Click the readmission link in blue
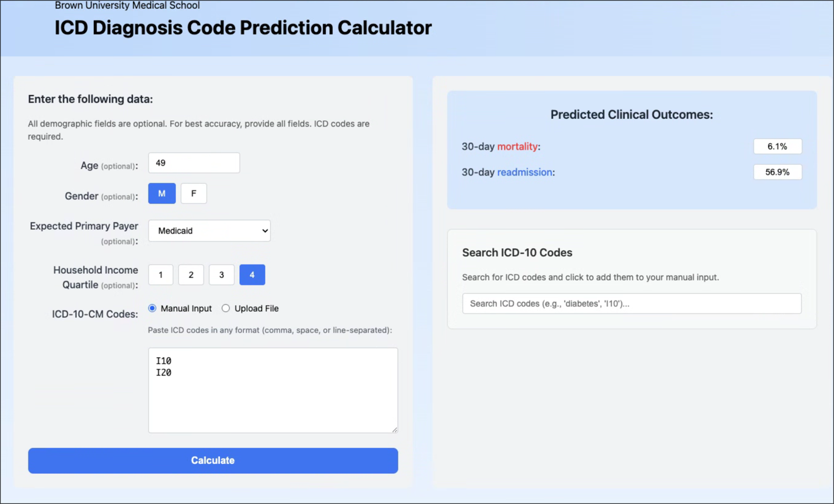Image resolution: width=834 pixels, height=504 pixels. [531, 172]
